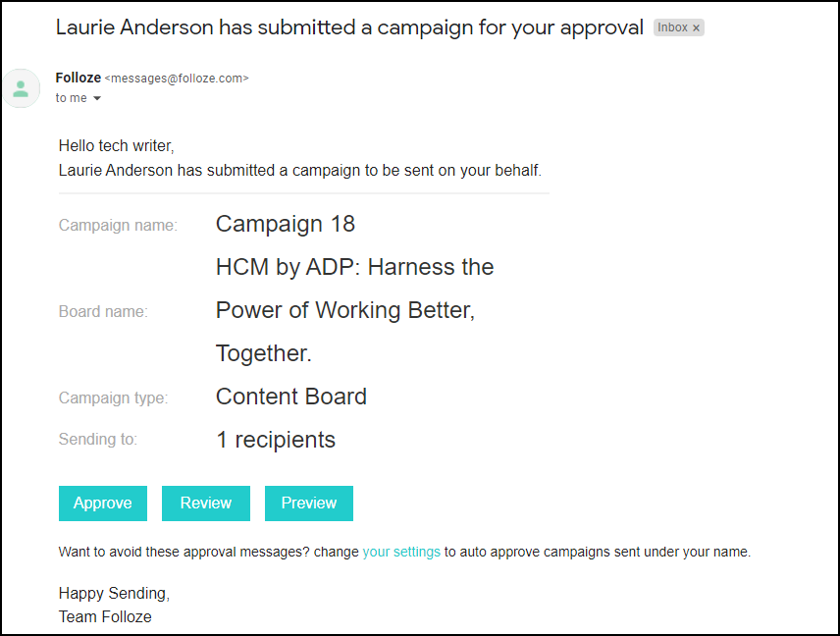
Task: Preview Campaign 18
Action: (x=308, y=503)
